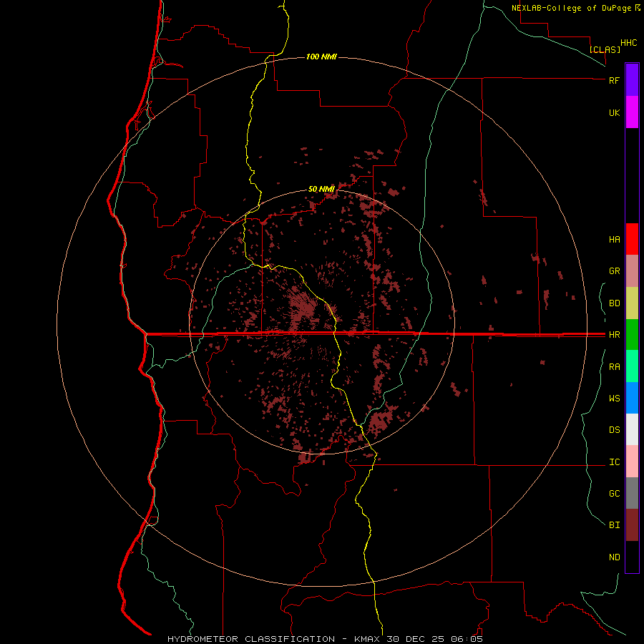Click the blue WS legend swatch

coord(632,398)
